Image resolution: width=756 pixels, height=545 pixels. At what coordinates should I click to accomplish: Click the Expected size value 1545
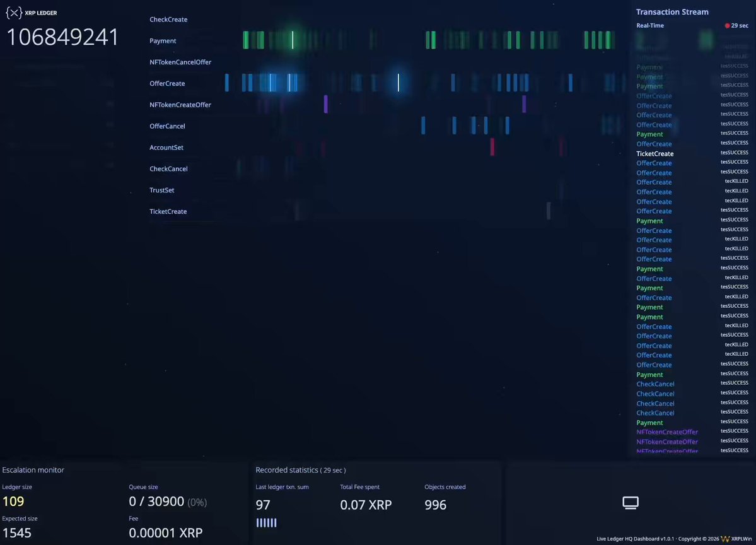(17, 532)
